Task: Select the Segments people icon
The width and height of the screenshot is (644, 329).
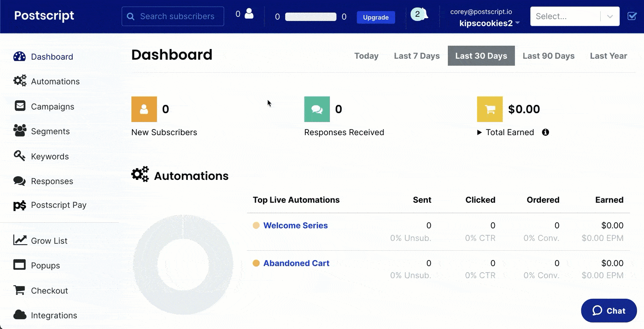Action: tap(20, 131)
